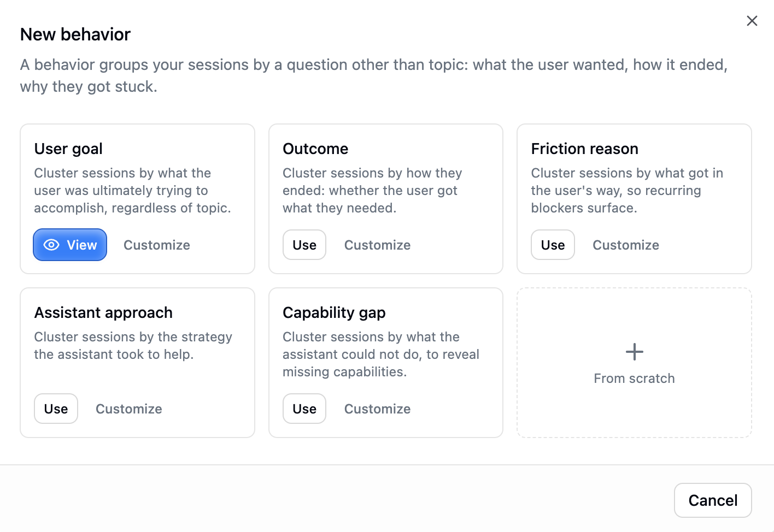Customize the Assistant approach template
Screen dimensions: 774x532
click(129, 409)
